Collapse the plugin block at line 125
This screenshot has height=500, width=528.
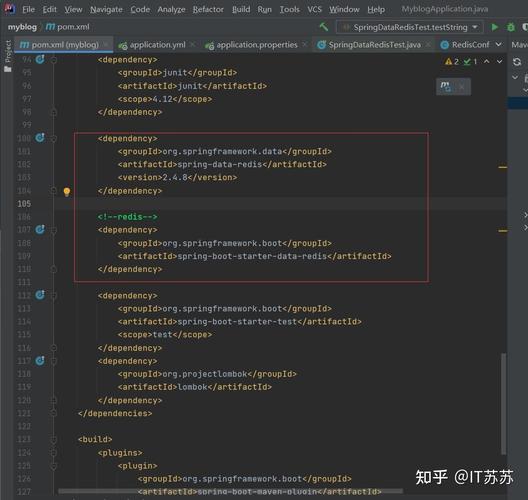tap(54, 466)
